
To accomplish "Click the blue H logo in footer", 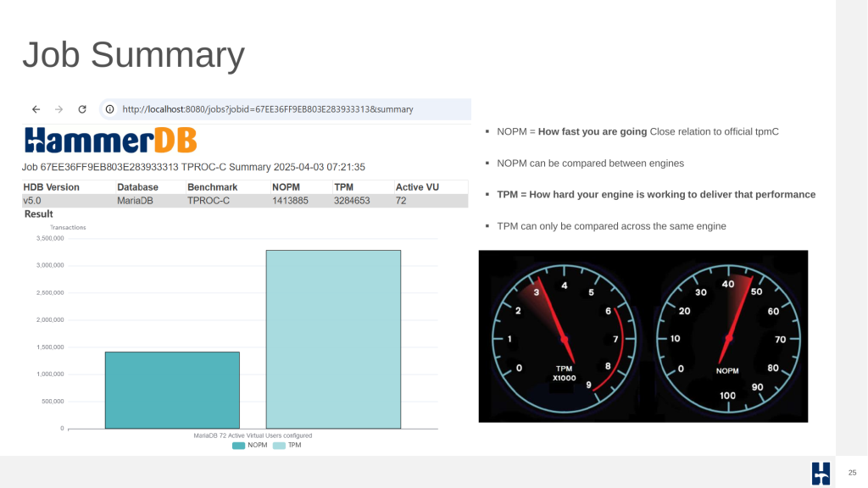I will (821, 473).
